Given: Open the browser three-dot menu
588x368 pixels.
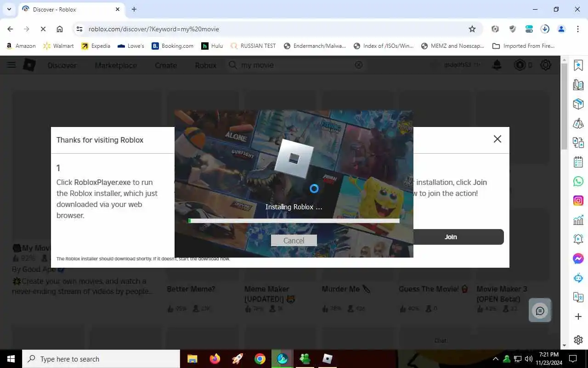Looking at the screenshot, I should [578, 29].
